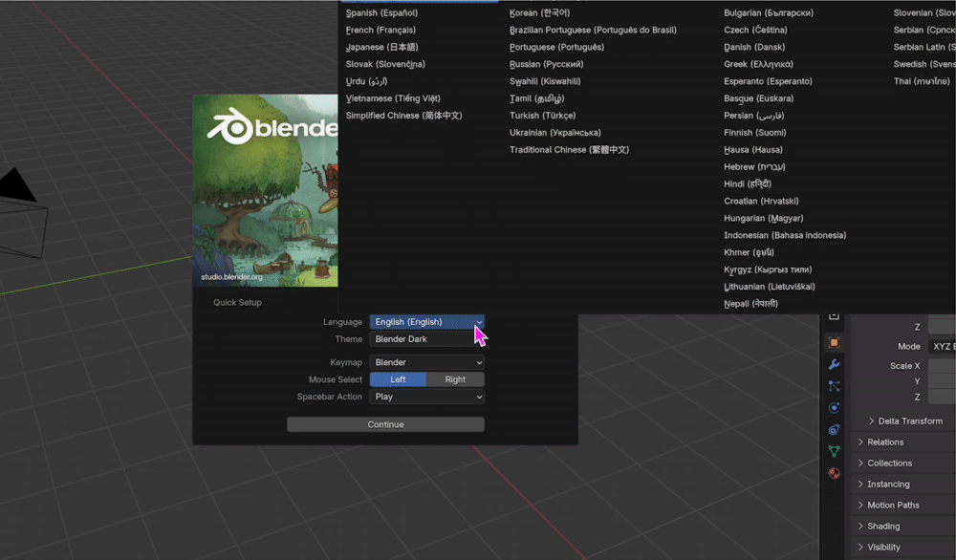This screenshot has height=560, width=956.
Task: Choose Slovak (Slovenčina) language
Action: click(x=385, y=64)
